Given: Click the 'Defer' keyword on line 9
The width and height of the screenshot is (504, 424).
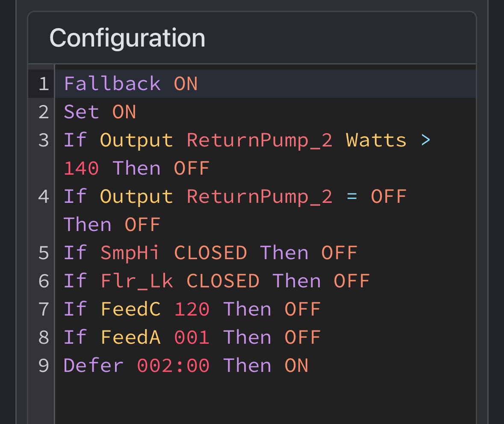Looking at the screenshot, I should point(94,366).
